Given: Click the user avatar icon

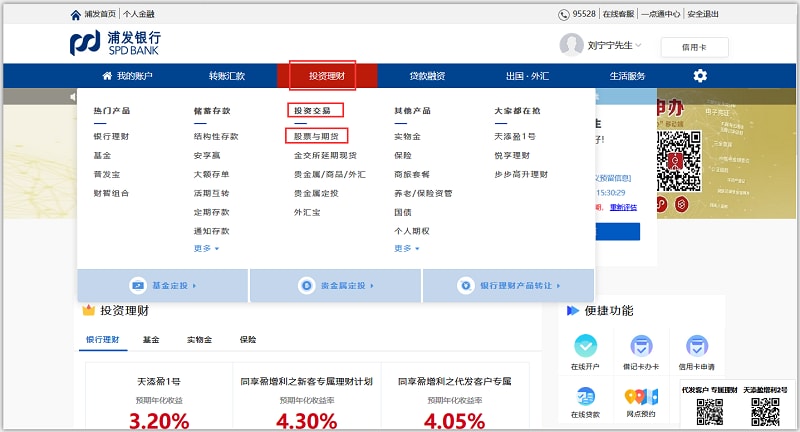Looking at the screenshot, I should [x=571, y=45].
